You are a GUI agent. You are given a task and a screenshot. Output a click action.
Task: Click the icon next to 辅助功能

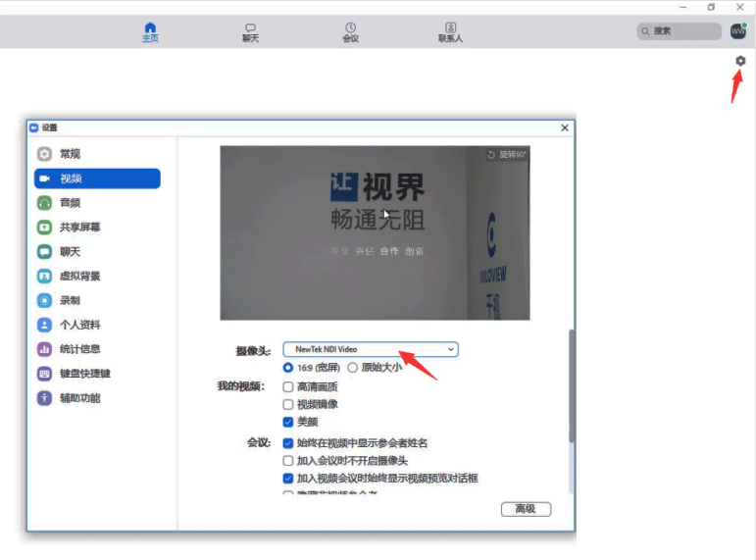coord(44,398)
